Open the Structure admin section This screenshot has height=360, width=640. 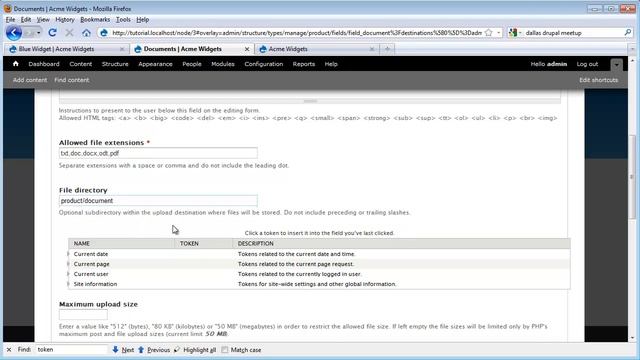pyautogui.click(x=115, y=64)
